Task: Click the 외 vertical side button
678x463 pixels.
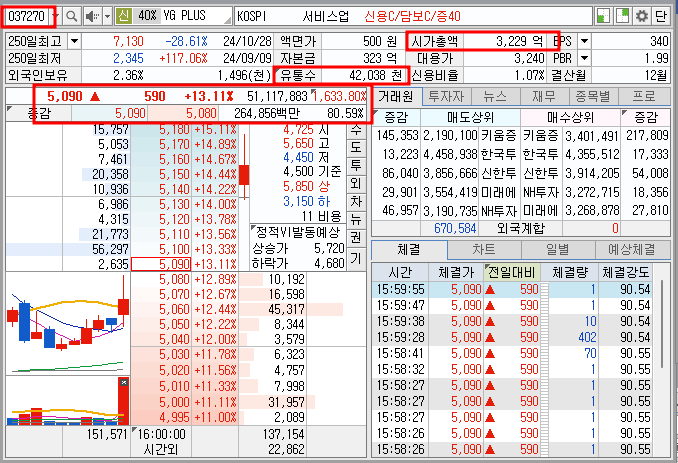Action: point(355,184)
